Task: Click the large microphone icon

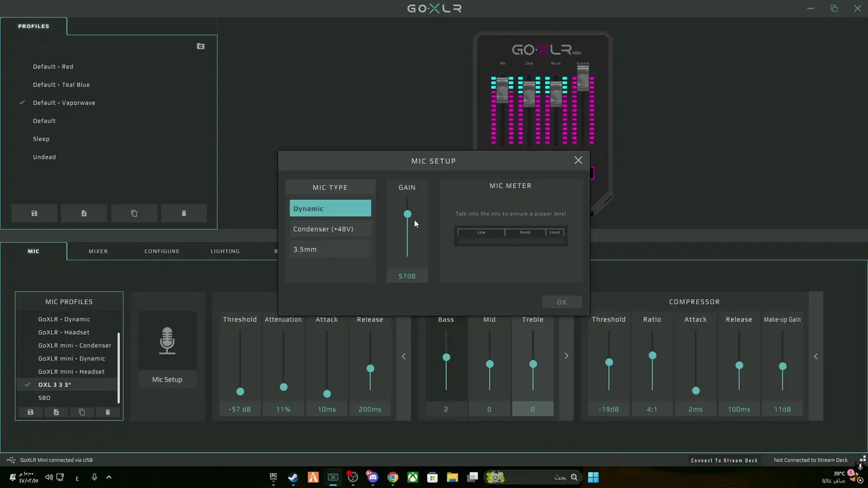Action: click(167, 341)
